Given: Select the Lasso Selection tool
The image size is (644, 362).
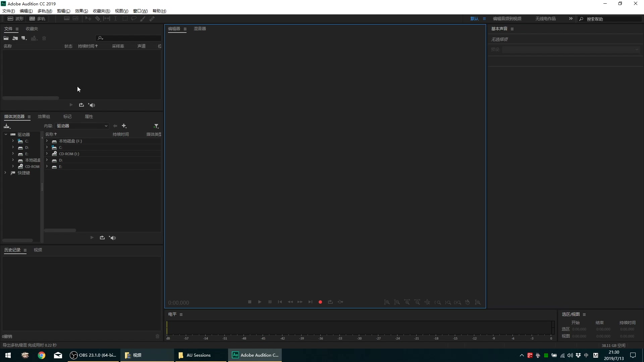Looking at the screenshot, I should [134, 18].
